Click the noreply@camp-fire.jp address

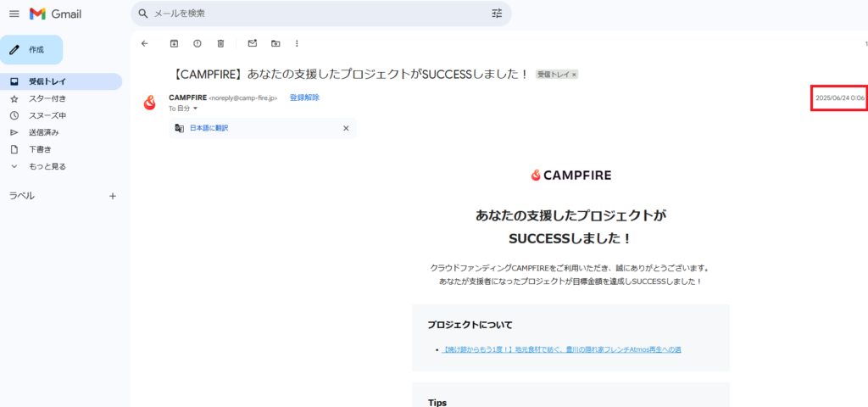243,98
